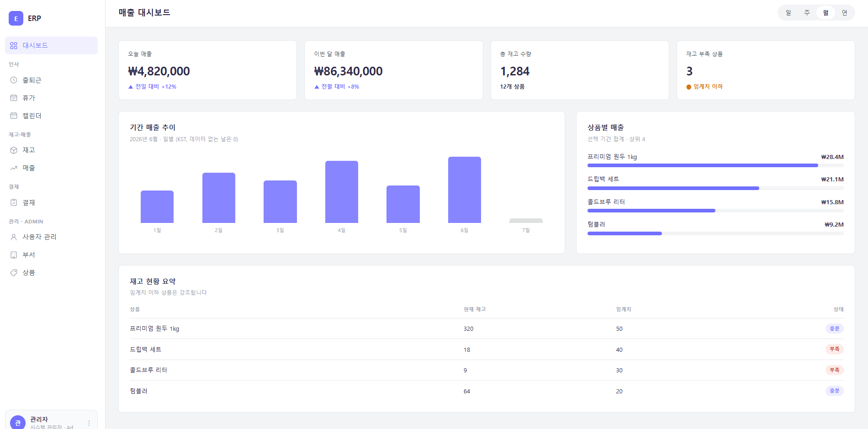Click the 휴가 calendar-check icon
Image resolution: width=868 pixels, height=429 pixels.
14,98
